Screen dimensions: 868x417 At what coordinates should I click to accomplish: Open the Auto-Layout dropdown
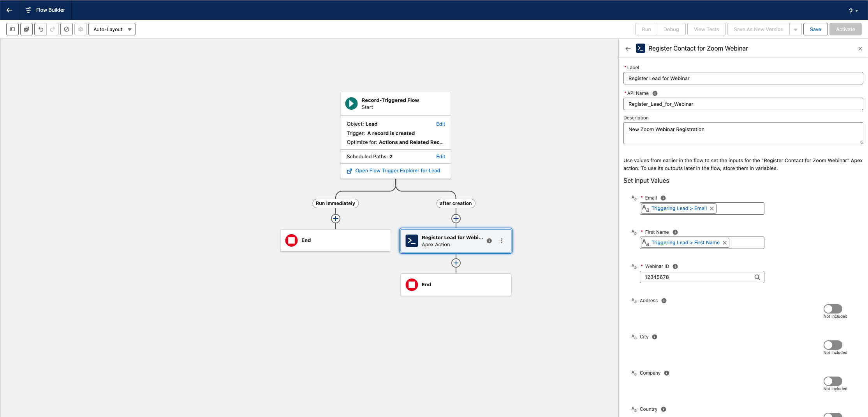(112, 29)
